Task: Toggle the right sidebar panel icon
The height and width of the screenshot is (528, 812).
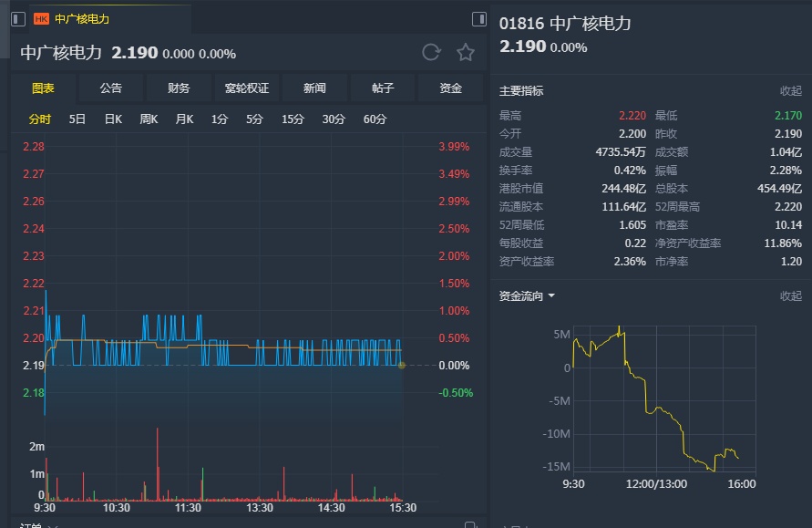Action: [479, 19]
